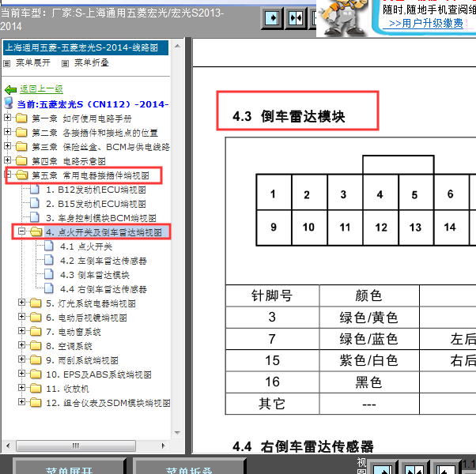This screenshot has height=474, width=476.
Task: Click the 紫色/白色 table cell
Action: pos(368,360)
